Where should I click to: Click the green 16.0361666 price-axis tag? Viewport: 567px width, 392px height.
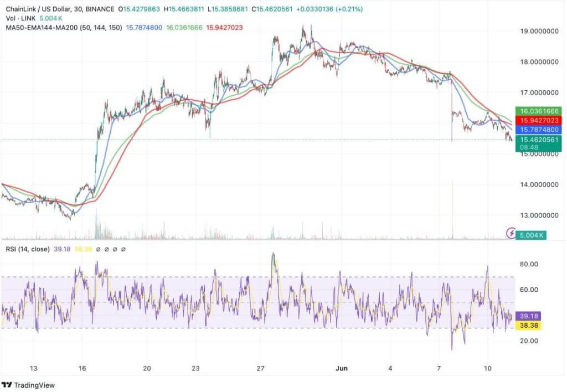pyautogui.click(x=539, y=111)
